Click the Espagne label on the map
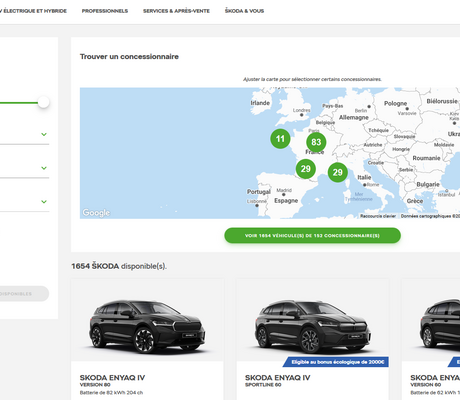Image resolution: width=460 pixels, height=400 pixels. click(286, 201)
